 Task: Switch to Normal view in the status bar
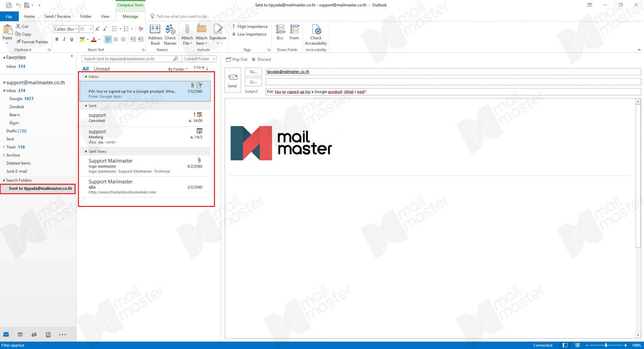pos(565,345)
